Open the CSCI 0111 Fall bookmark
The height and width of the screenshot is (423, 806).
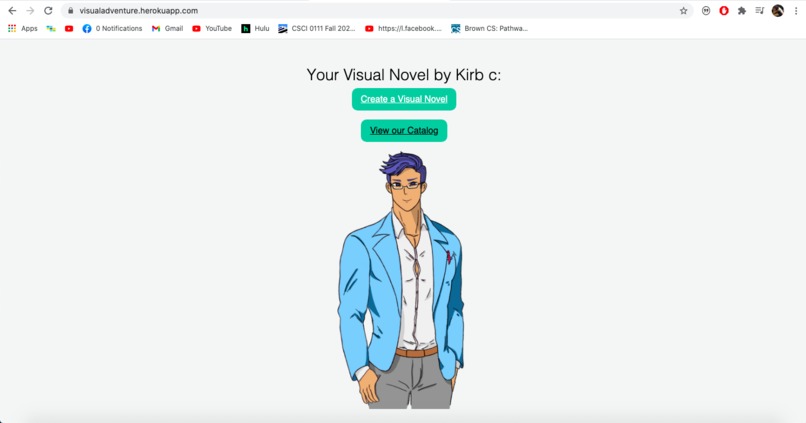pyautogui.click(x=317, y=29)
